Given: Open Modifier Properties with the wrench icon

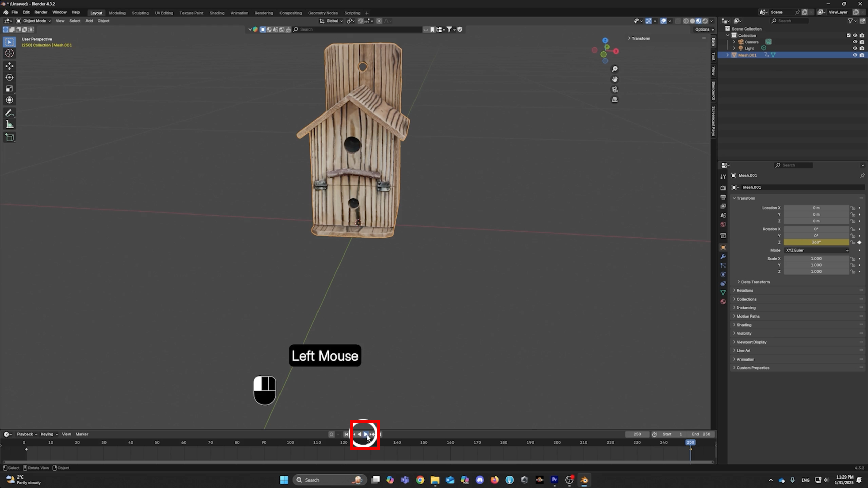Looking at the screenshot, I should click(723, 257).
